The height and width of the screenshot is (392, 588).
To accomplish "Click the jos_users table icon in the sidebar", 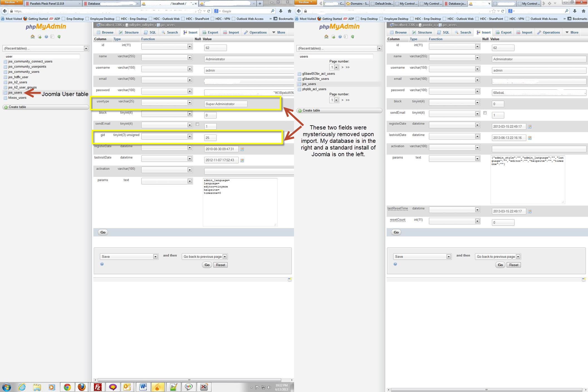I will [x=5, y=92].
